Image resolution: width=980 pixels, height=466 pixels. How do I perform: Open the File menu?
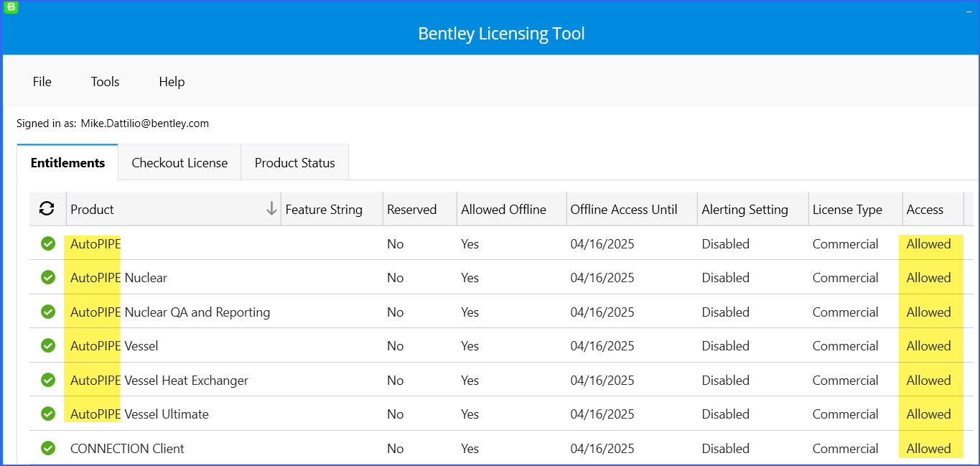coord(42,82)
